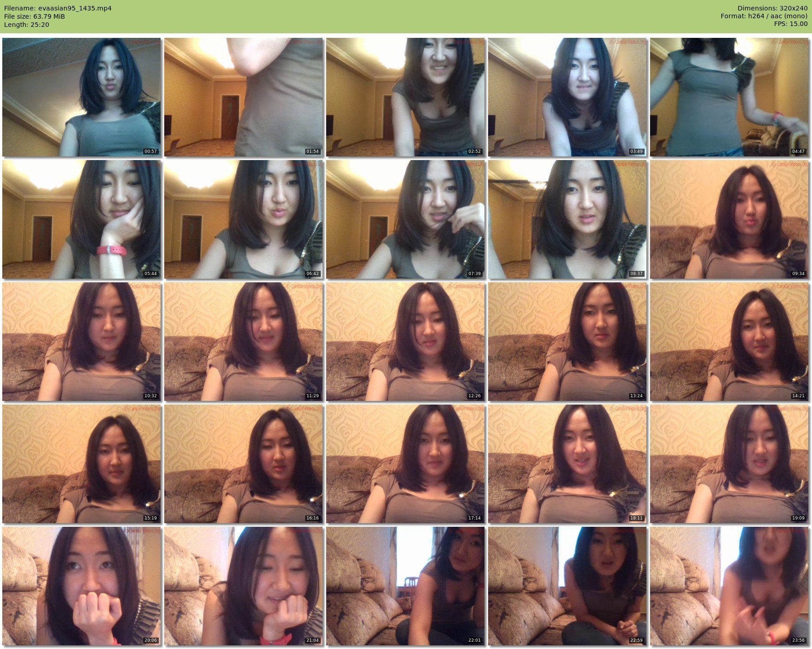Click the frame timestamped 14:21
The height and width of the screenshot is (649, 812).
pos(729,342)
